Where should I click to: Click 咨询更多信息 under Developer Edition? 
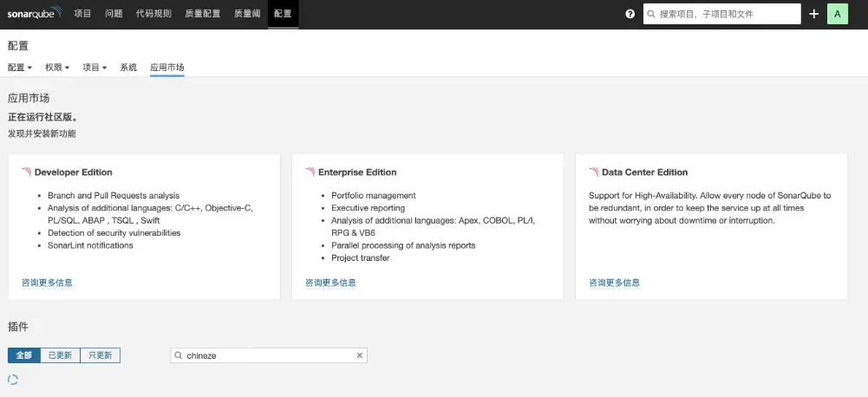(47, 283)
